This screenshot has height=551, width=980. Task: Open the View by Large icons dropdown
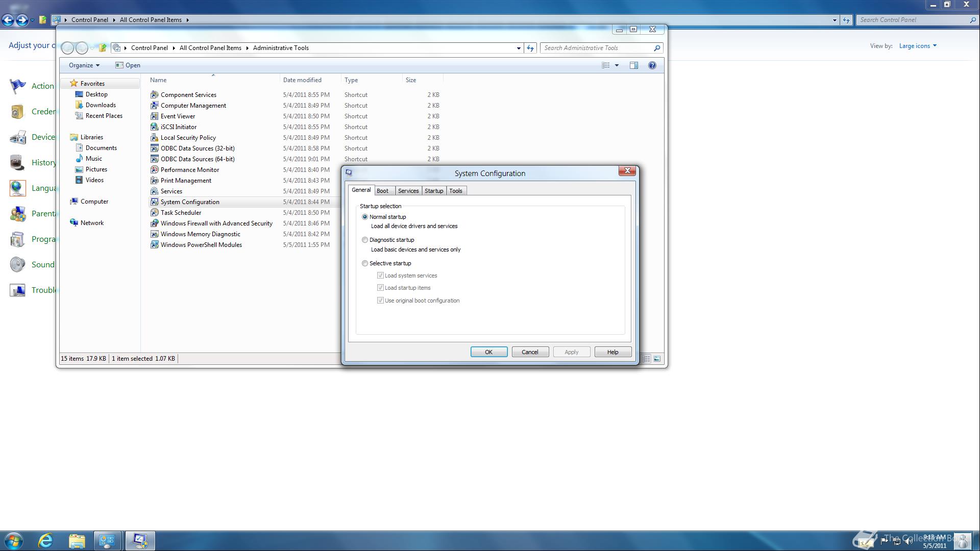pos(918,46)
